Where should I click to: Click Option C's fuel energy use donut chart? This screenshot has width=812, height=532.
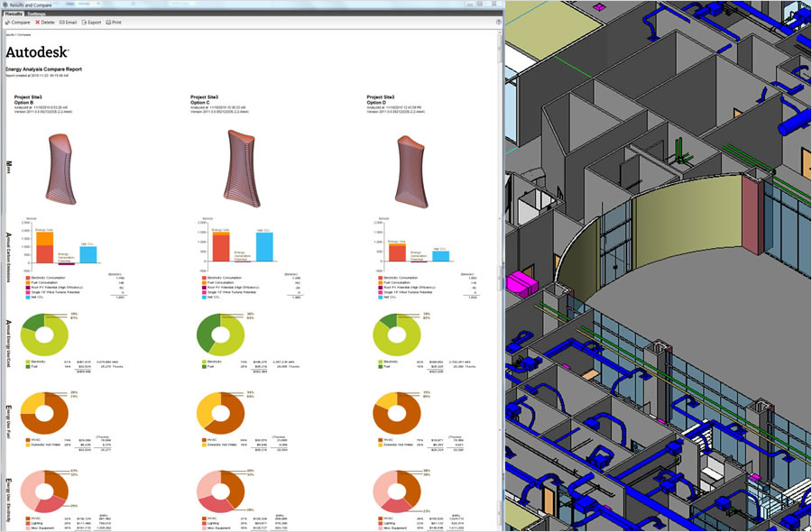pos(221,413)
